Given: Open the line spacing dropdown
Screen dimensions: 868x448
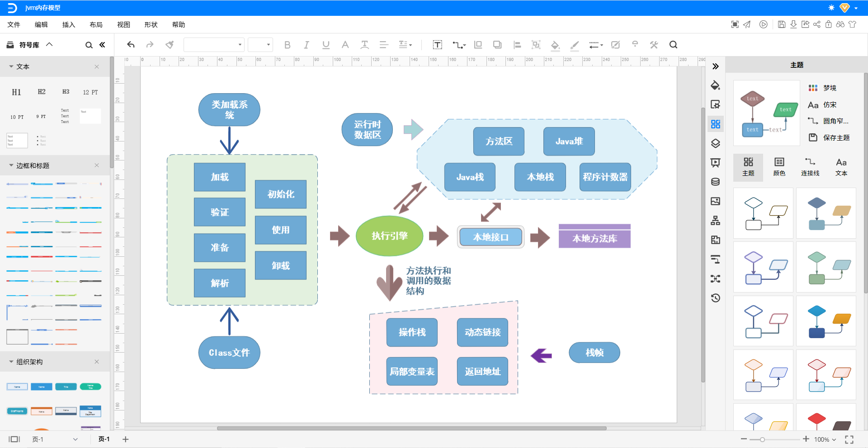Looking at the screenshot, I should pyautogui.click(x=406, y=45).
